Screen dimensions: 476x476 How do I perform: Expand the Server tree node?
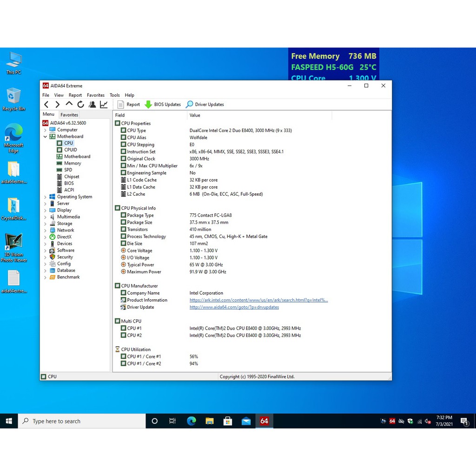coord(45,204)
